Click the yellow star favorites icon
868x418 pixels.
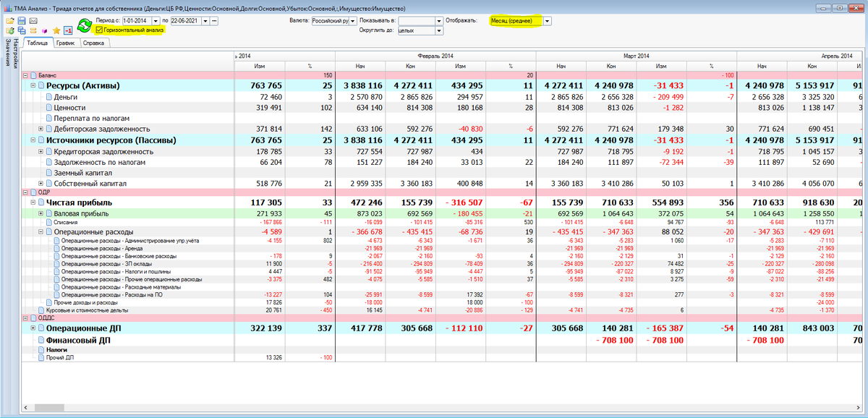coord(56,31)
